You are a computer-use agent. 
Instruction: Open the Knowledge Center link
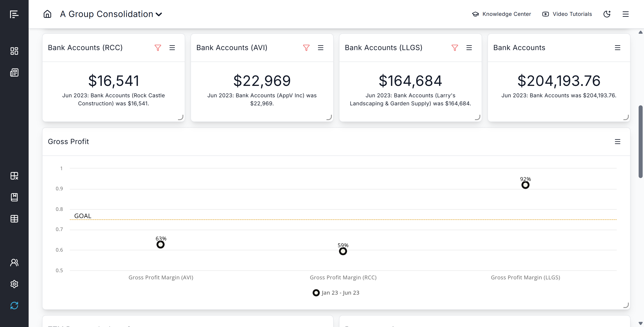pos(501,14)
